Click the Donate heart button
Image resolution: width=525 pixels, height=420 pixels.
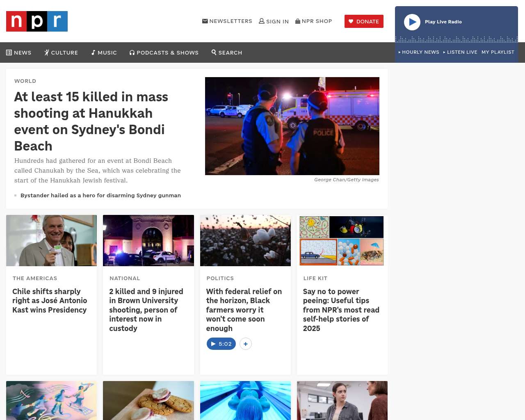tap(364, 21)
